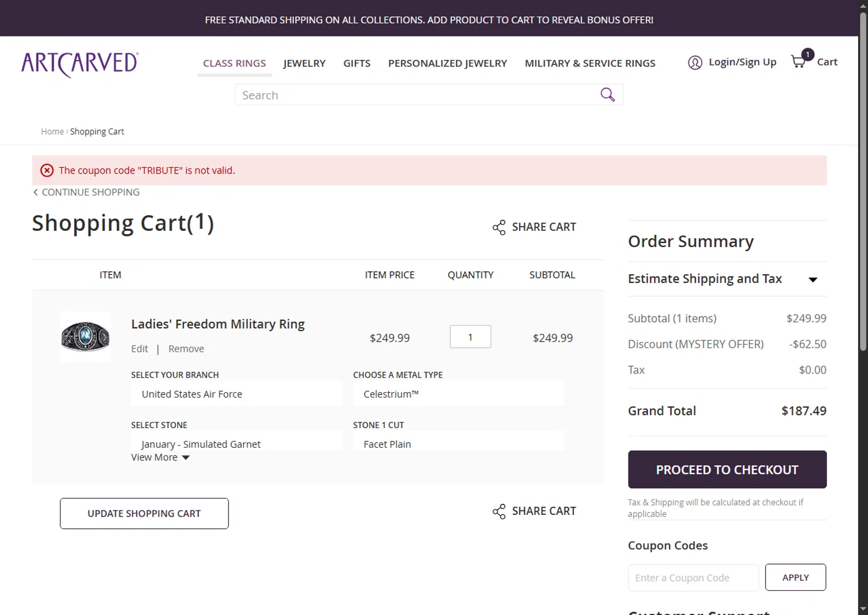The image size is (868, 615).
Task: Click Continue Shopping link
Action: [x=90, y=192]
